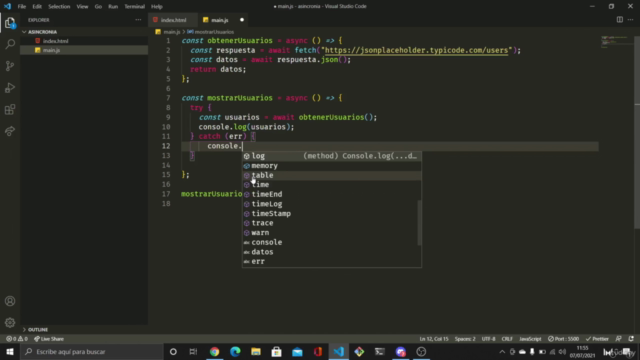Click Explorer more actions ellipsis
Viewport: 640px width, 360px height.
coord(138,20)
